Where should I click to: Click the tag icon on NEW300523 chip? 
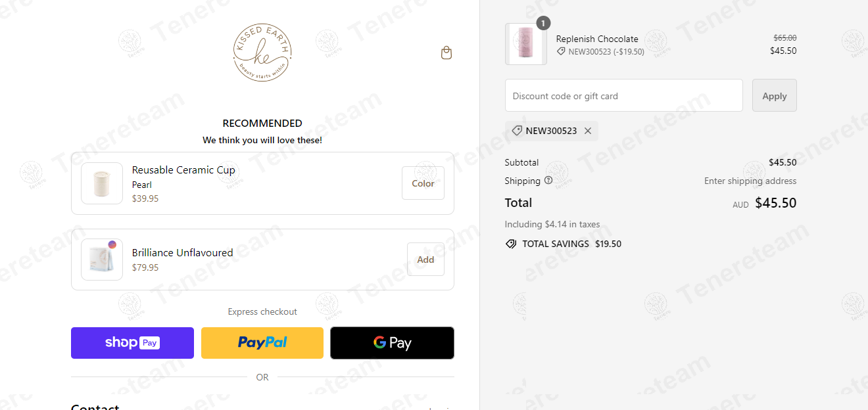(x=517, y=131)
